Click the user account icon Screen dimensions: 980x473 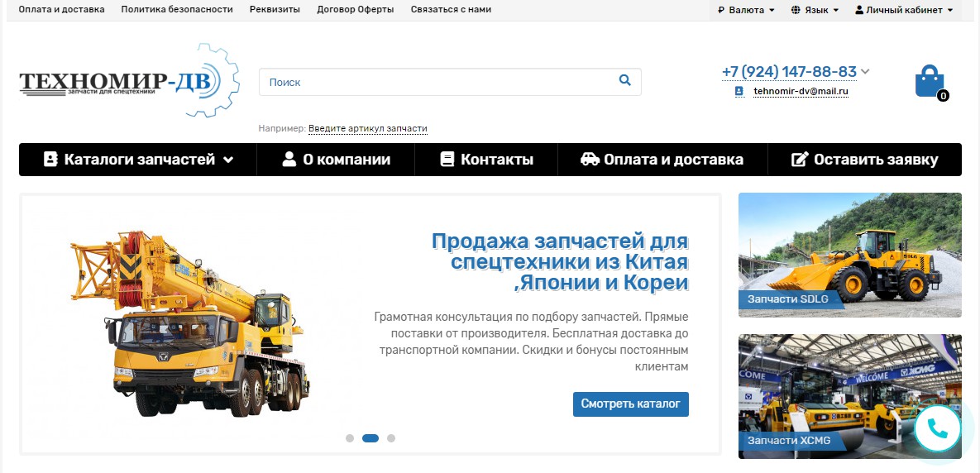[x=859, y=10]
